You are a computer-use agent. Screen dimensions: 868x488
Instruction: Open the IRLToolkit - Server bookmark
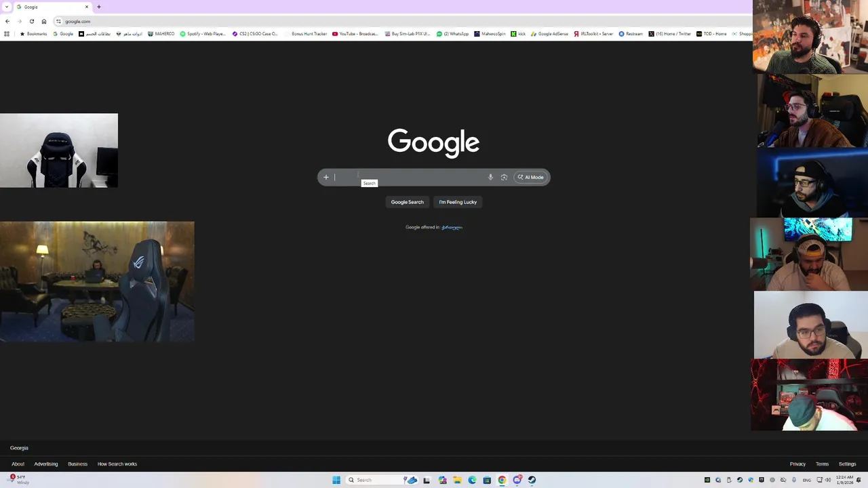[x=593, y=34]
